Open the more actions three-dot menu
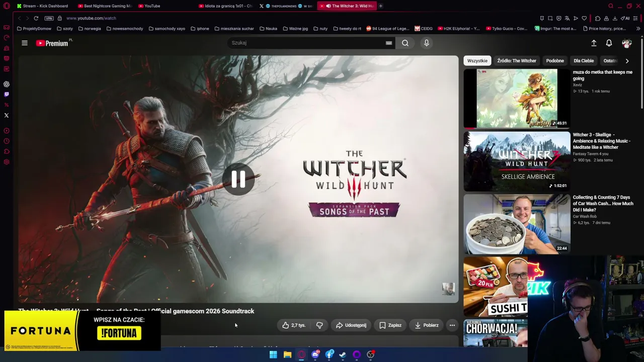This screenshot has width=644, height=362. click(x=452, y=325)
